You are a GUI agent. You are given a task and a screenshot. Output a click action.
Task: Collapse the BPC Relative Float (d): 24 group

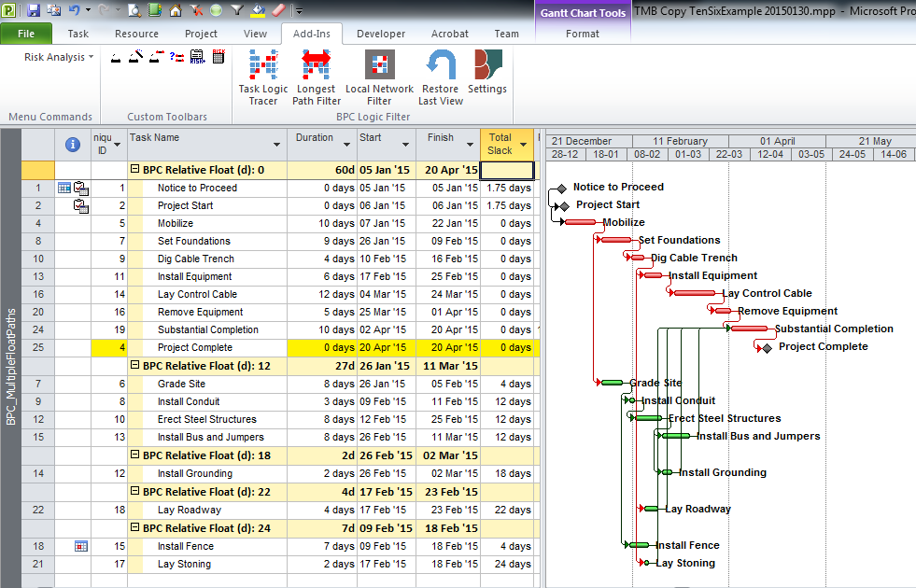point(135,528)
